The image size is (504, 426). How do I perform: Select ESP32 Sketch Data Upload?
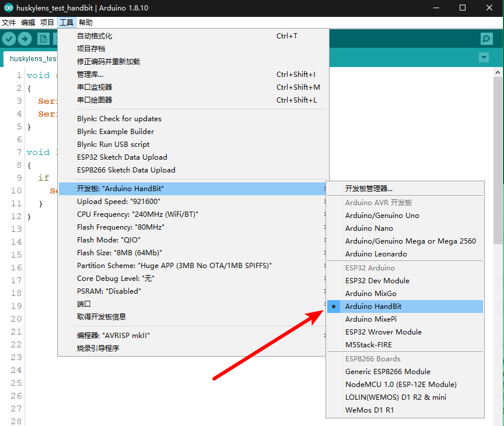(193, 157)
